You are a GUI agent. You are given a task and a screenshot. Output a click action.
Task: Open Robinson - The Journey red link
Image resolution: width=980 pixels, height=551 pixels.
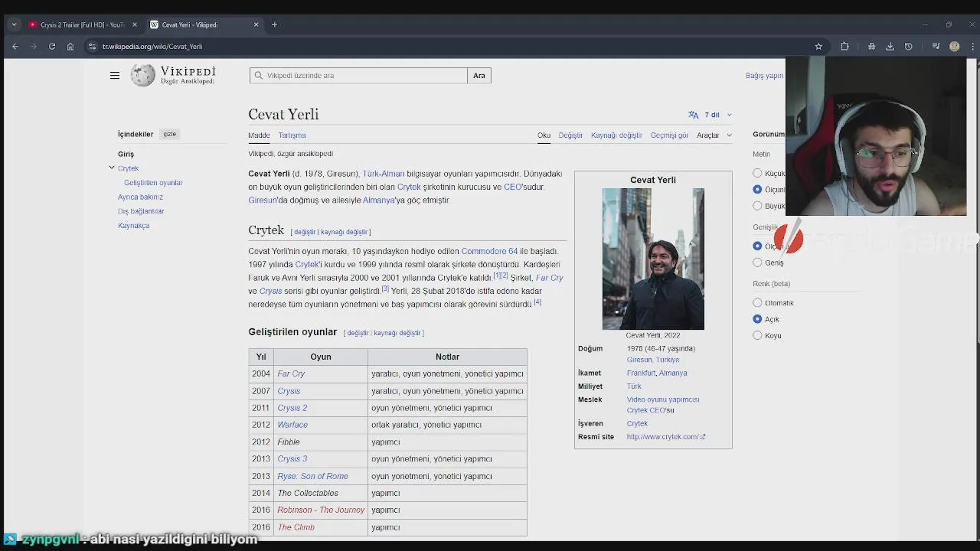click(321, 510)
